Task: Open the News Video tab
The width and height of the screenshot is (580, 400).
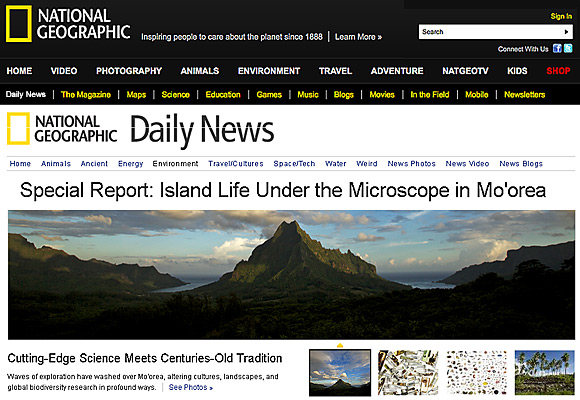Action: pos(468,164)
